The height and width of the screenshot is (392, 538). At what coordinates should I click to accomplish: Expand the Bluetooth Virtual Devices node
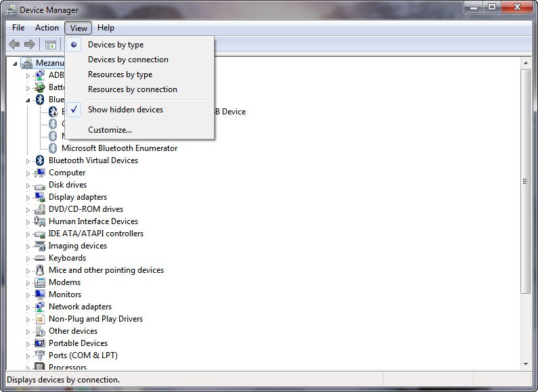coord(28,161)
